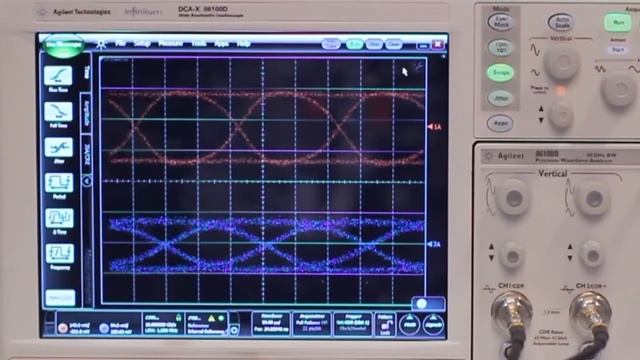The height and width of the screenshot is (360, 640).
Task: Open the Apps menu in menu bar
Action: (x=221, y=44)
